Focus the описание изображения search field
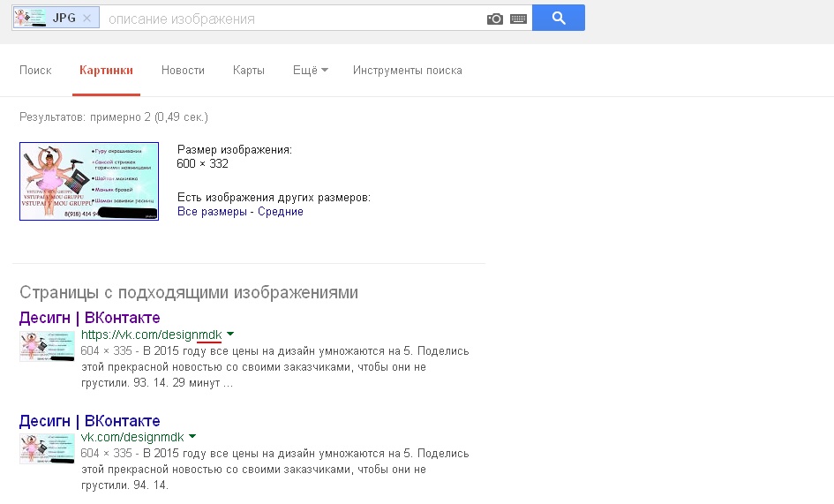The width and height of the screenshot is (834, 504). point(291,19)
